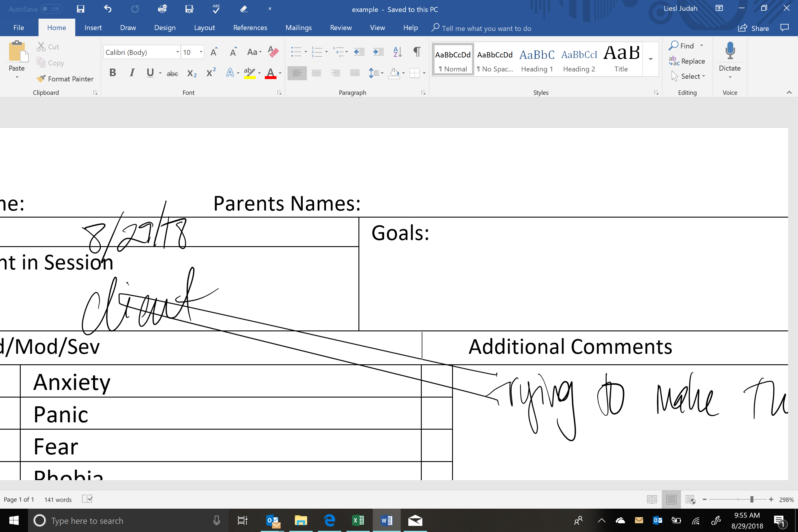Click the Dictate microphone icon

730,51
